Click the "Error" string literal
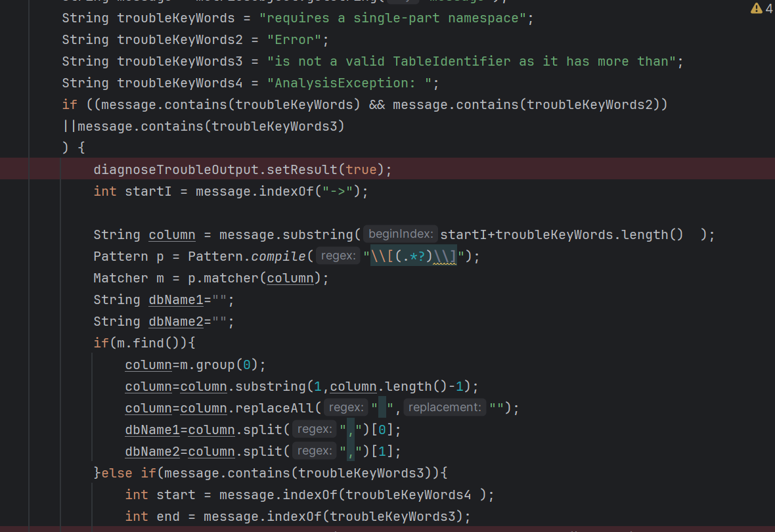Viewport: 775px width, 532px height. [x=297, y=39]
